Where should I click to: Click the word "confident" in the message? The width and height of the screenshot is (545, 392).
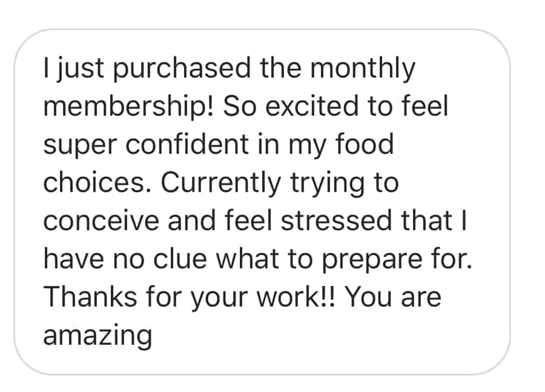click(x=187, y=144)
